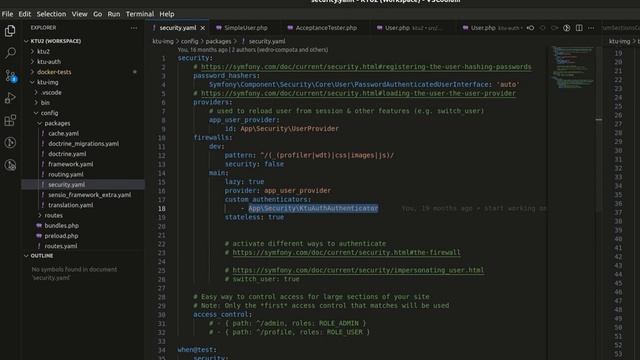Click the PHP icon on AcceptanceTester.php tab
This screenshot has width=640, height=360.
point(290,28)
